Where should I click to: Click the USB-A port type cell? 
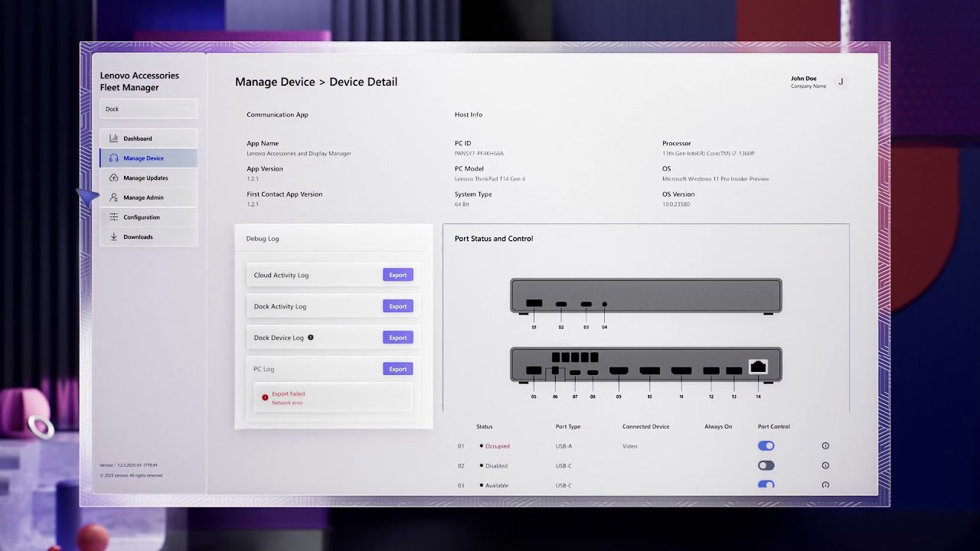point(563,446)
